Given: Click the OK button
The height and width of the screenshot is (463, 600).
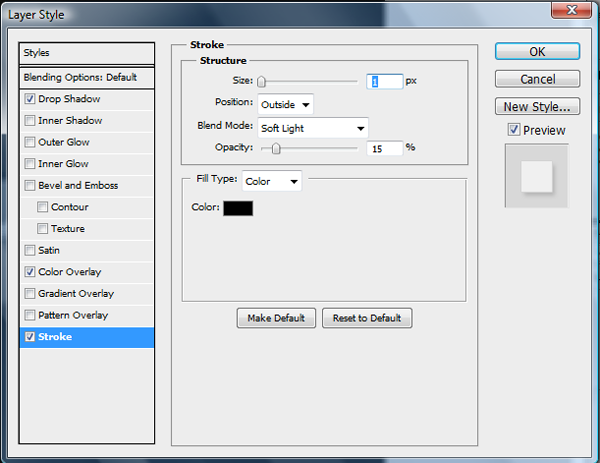Looking at the screenshot, I should pyautogui.click(x=537, y=51).
